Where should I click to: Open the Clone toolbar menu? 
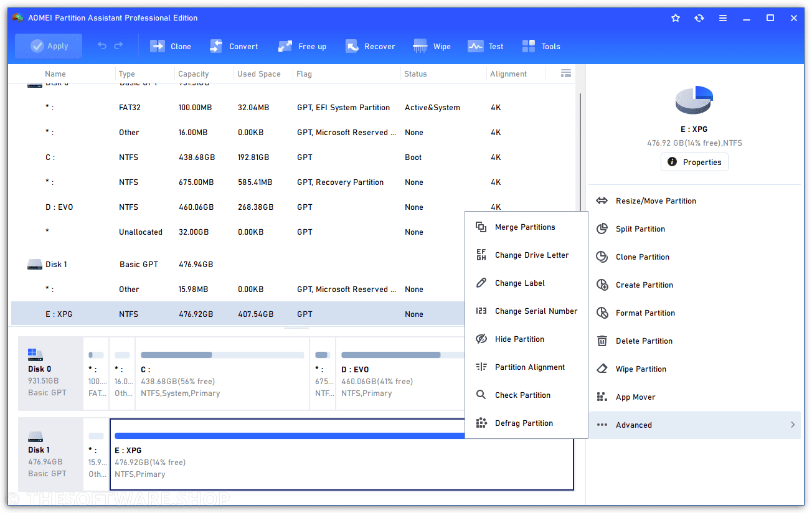(171, 46)
